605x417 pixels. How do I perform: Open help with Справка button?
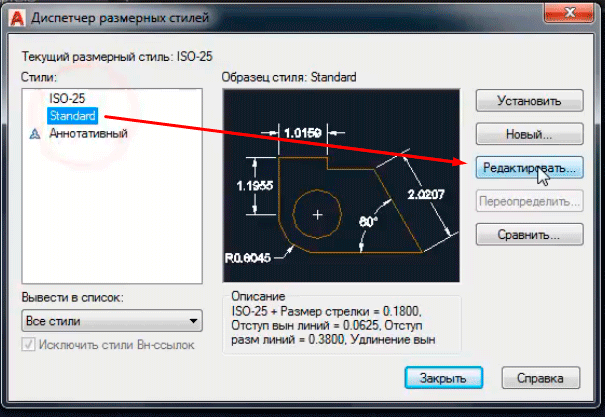(x=541, y=378)
